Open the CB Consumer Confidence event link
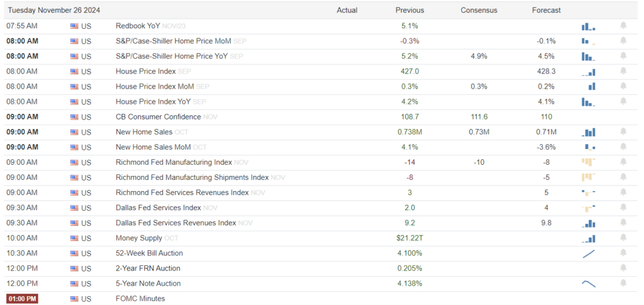Image resolution: width=644 pixels, height=305 pixels. coord(158,117)
